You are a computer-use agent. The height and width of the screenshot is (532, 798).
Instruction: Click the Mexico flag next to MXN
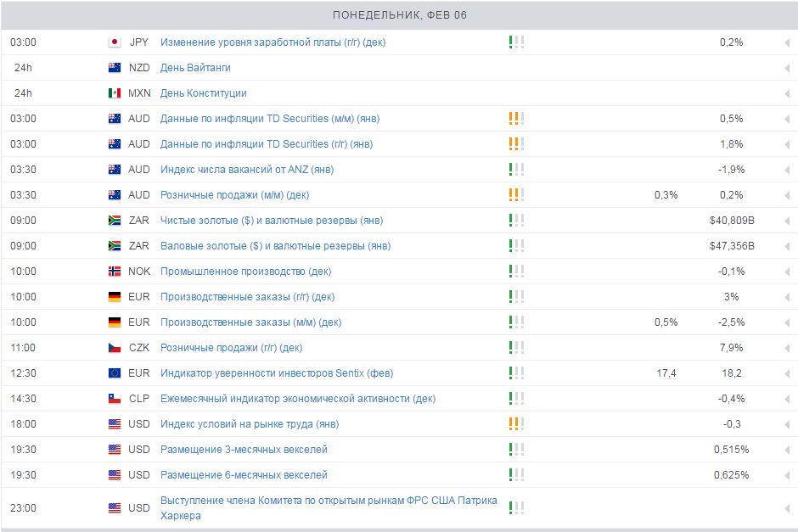[115, 93]
